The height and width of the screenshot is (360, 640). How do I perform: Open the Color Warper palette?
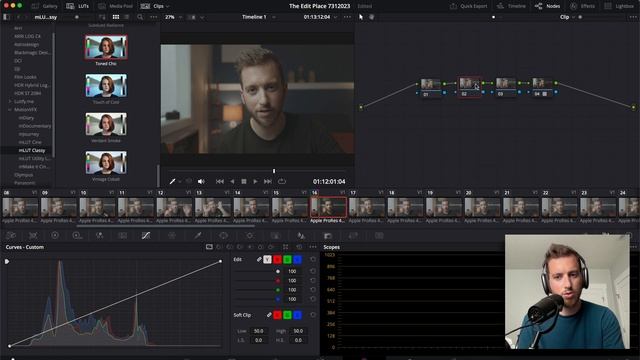[172, 236]
